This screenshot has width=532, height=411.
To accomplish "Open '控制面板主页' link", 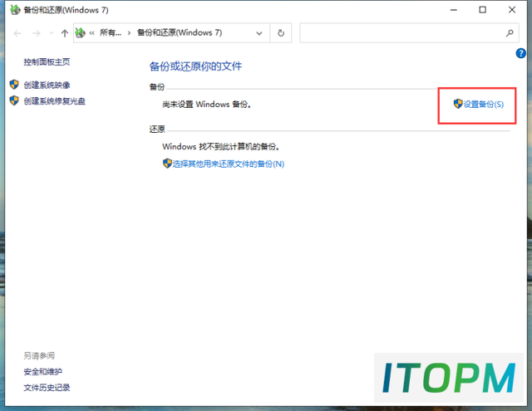I will [47, 62].
